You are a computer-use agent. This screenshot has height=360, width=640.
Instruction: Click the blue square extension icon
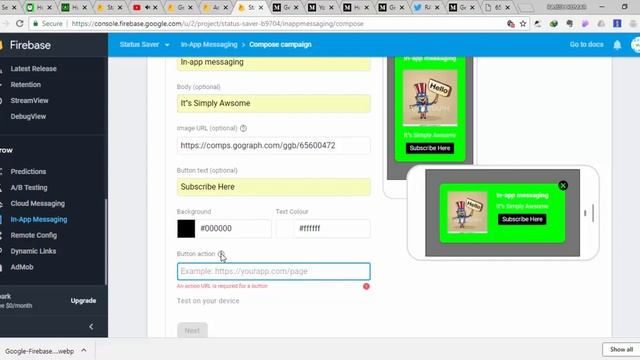coord(617,24)
